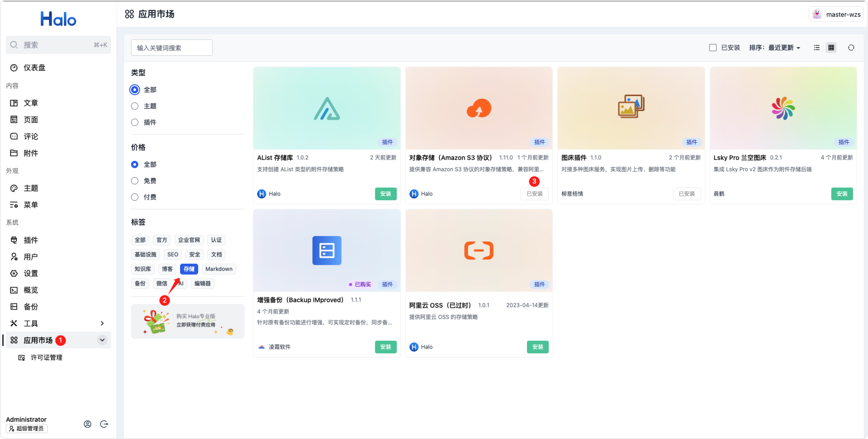Open the 认证 tag filter
The width and height of the screenshot is (868, 439).
pyautogui.click(x=216, y=240)
